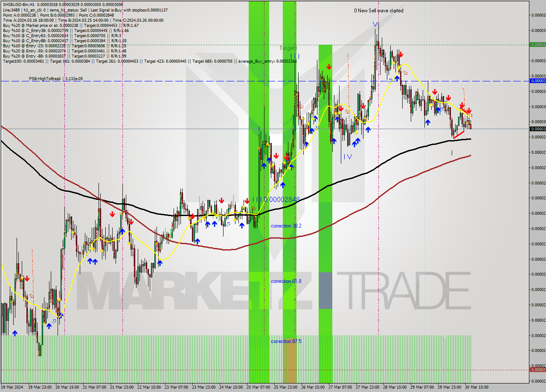Image resolution: width=546 pixels, height=392 pixels.
Task: Click the blue highlighted price tag on axis
Action: point(537,81)
